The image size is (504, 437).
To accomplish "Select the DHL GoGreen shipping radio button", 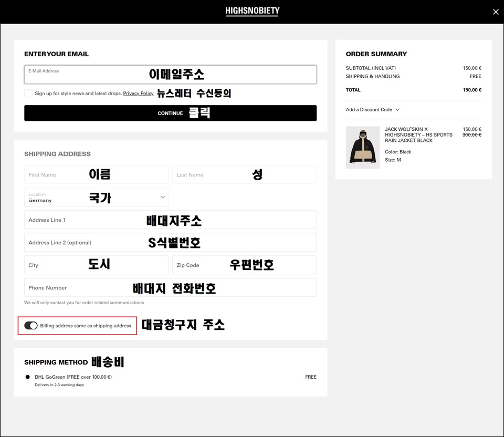I will [x=28, y=377].
